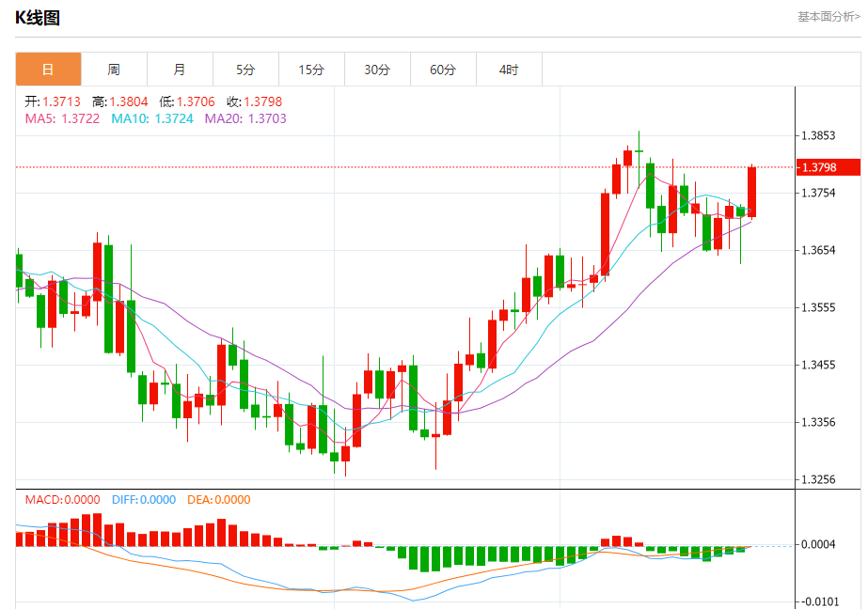Click the 1.3256 price axis label

click(818, 479)
